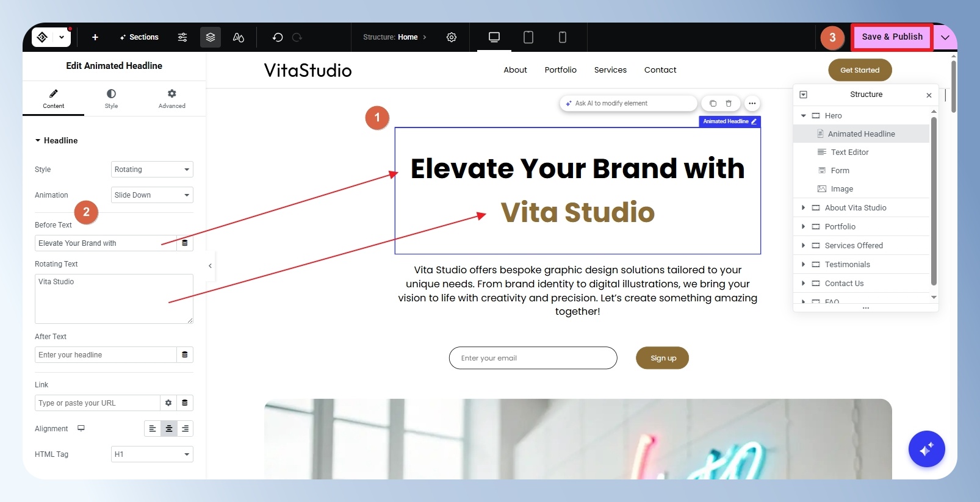Viewport: 980px width, 502px height.
Task: Switch to mobile preview mode
Action: click(x=563, y=37)
